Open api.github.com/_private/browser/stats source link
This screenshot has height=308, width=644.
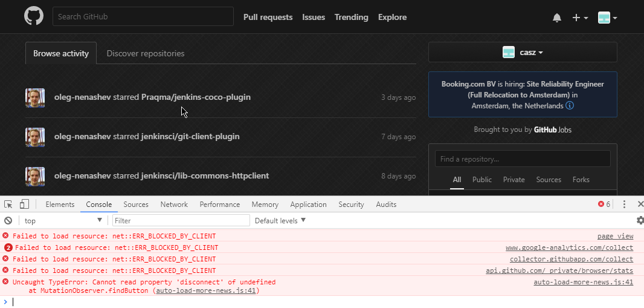559,270
